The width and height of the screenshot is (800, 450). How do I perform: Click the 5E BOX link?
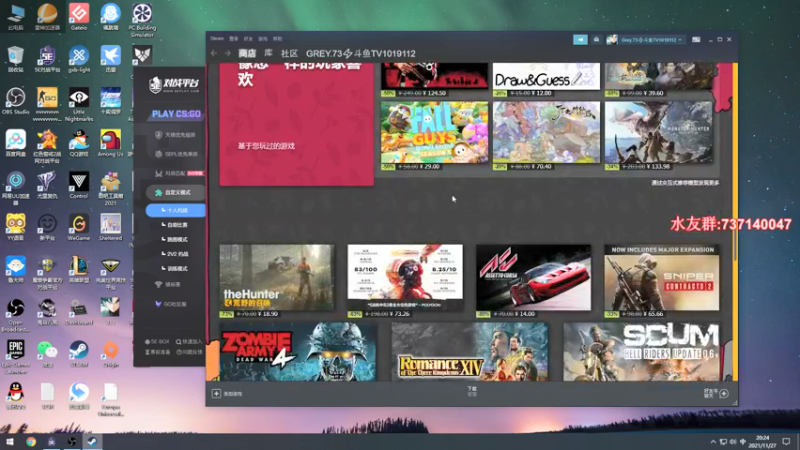coord(157,341)
